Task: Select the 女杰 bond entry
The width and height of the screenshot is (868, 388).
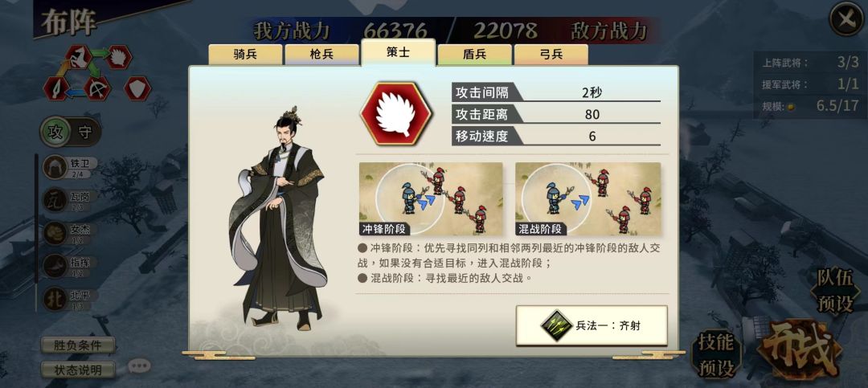Action: point(70,233)
